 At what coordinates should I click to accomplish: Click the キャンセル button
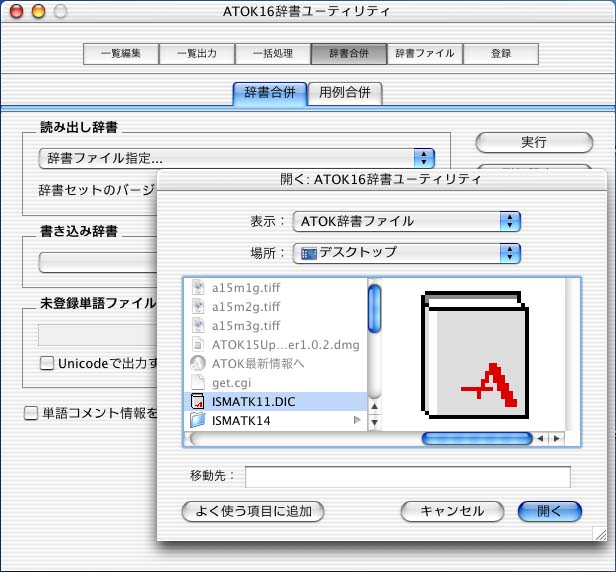(452, 512)
